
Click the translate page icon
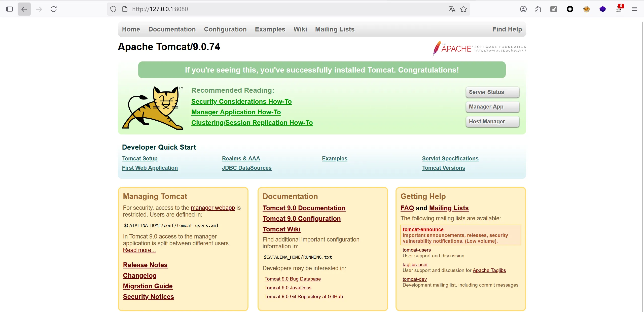pos(452,9)
